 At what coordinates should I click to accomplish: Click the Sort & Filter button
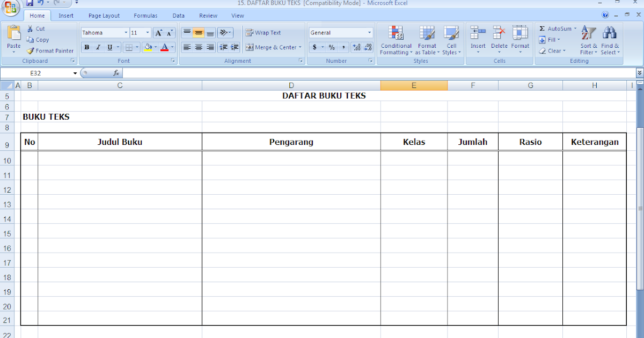click(x=588, y=40)
